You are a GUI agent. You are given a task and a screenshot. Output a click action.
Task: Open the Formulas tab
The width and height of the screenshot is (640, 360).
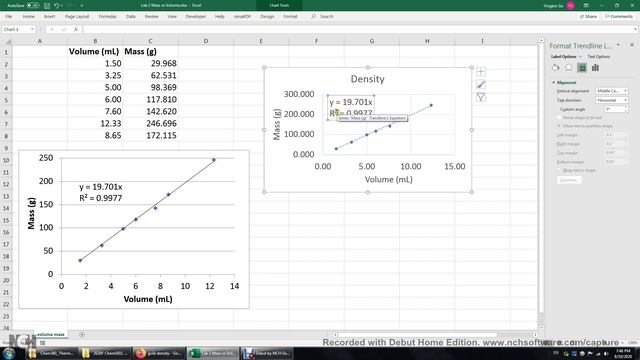pyautogui.click(x=108, y=16)
